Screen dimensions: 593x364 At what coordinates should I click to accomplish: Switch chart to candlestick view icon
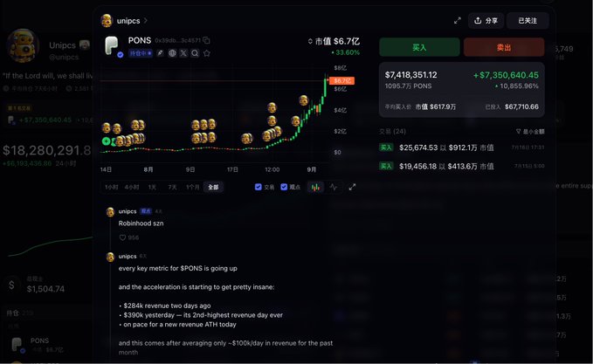(x=315, y=187)
